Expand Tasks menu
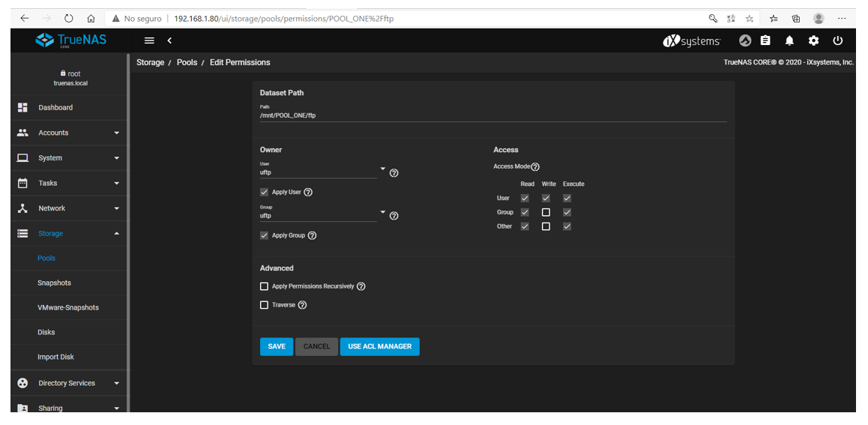The image size is (868, 425). pyautogui.click(x=69, y=183)
